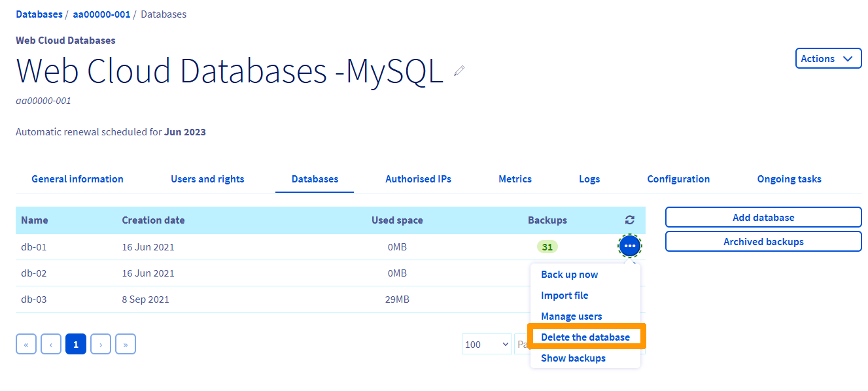Screen dimensions: 868x391
Task: Open the aa00000-001 breadcrumb link
Action: [101, 14]
